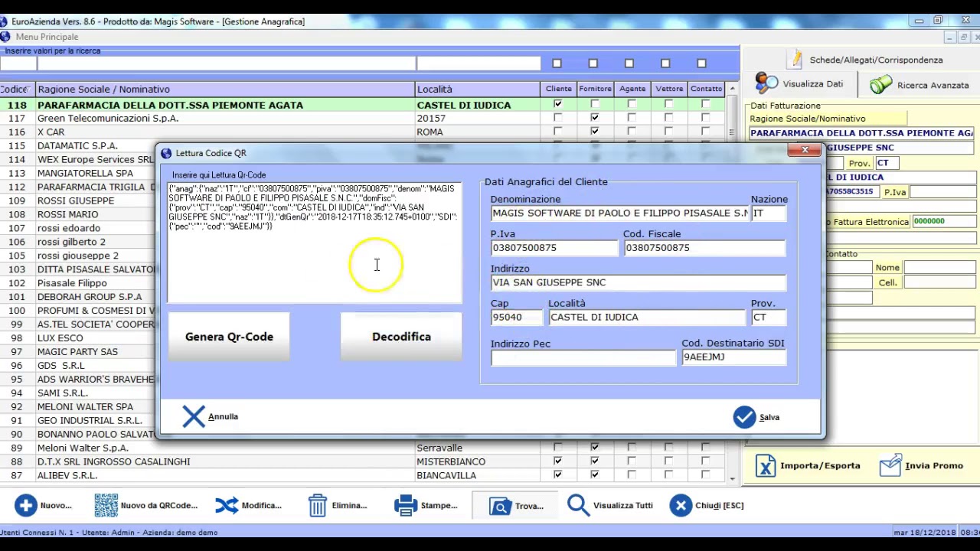This screenshot has height=551, width=980.
Task: Click the Lettura Codice QR title icon
Action: [166, 153]
